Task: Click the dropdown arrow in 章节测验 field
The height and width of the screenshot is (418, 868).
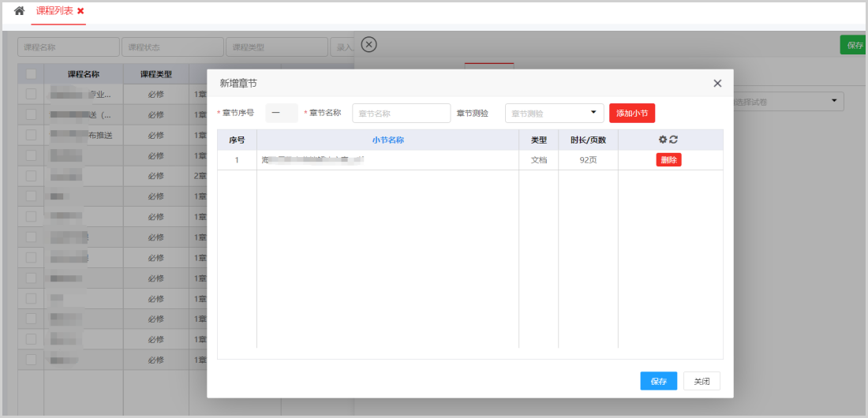Action: tap(593, 112)
